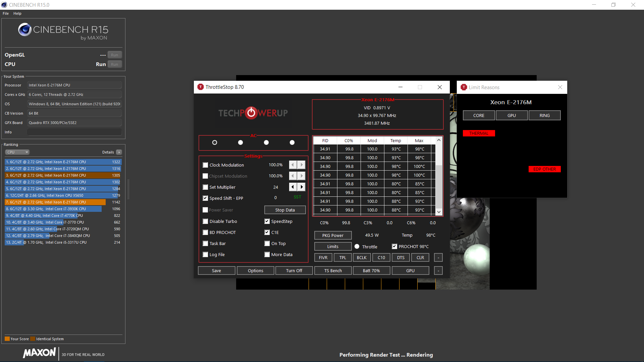Open the File menu
Screen dimensions: 644x362
[6, 13]
